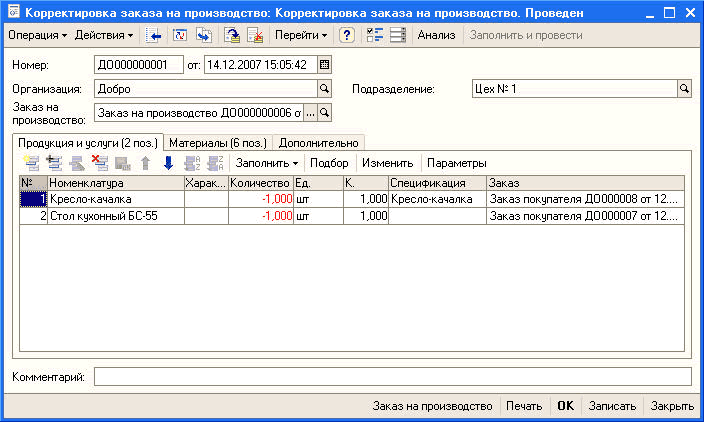Click the Номенклатура column header
The height and width of the screenshot is (422, 704).
(x=116, y=183)
